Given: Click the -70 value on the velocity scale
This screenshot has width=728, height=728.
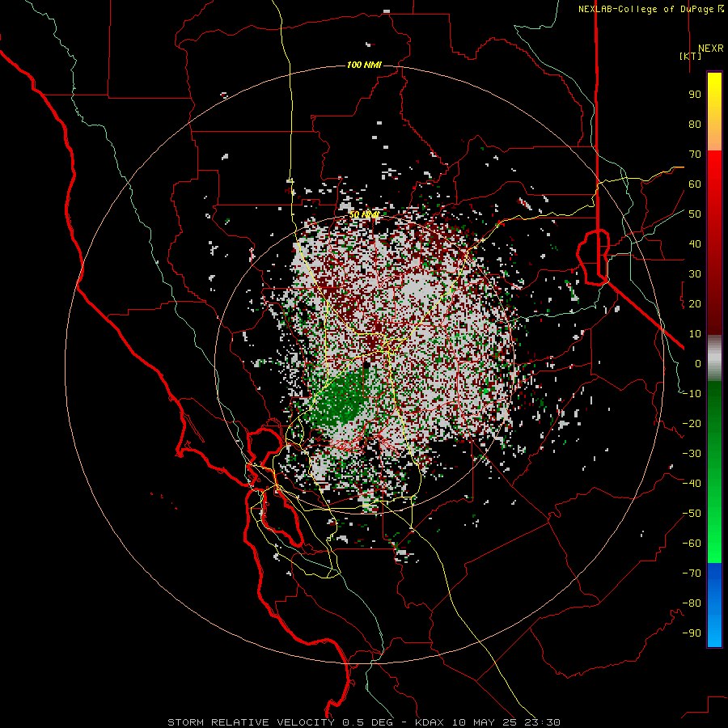Looking at the screenshot, I should tap(692, 574).
